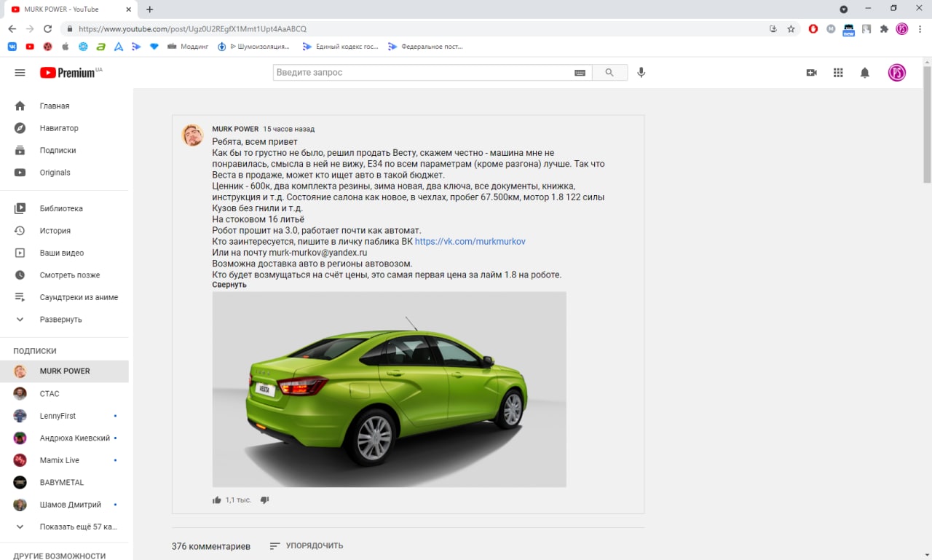Viewport: 932px width, 560px height.
Task: Start voice search with the microphone
Action: [641, 73]
